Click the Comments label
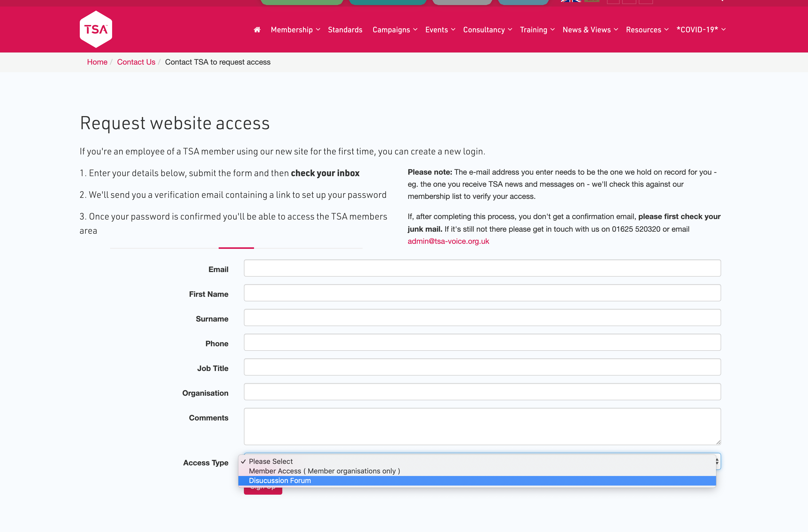808x532 pixels. [209, 418]
